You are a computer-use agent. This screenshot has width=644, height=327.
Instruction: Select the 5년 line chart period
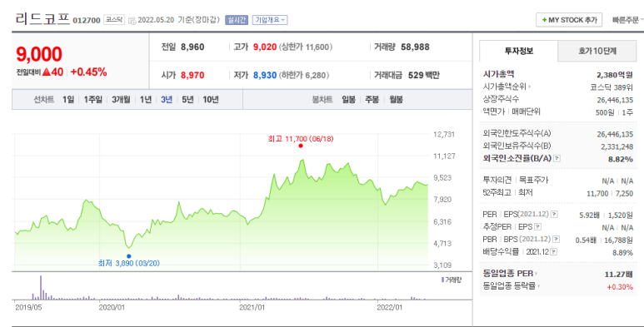(x=187, y=99)
